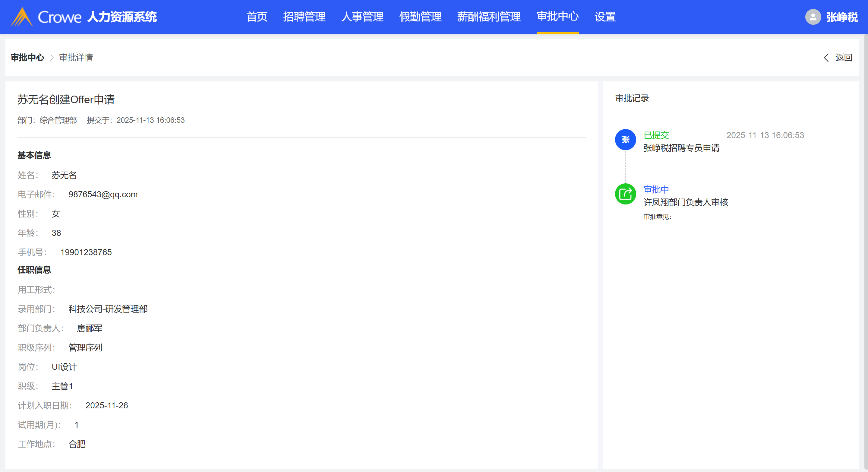868x472 pixels.
Task: Click the 已提交 status label
Action: [x=656, y=135]
